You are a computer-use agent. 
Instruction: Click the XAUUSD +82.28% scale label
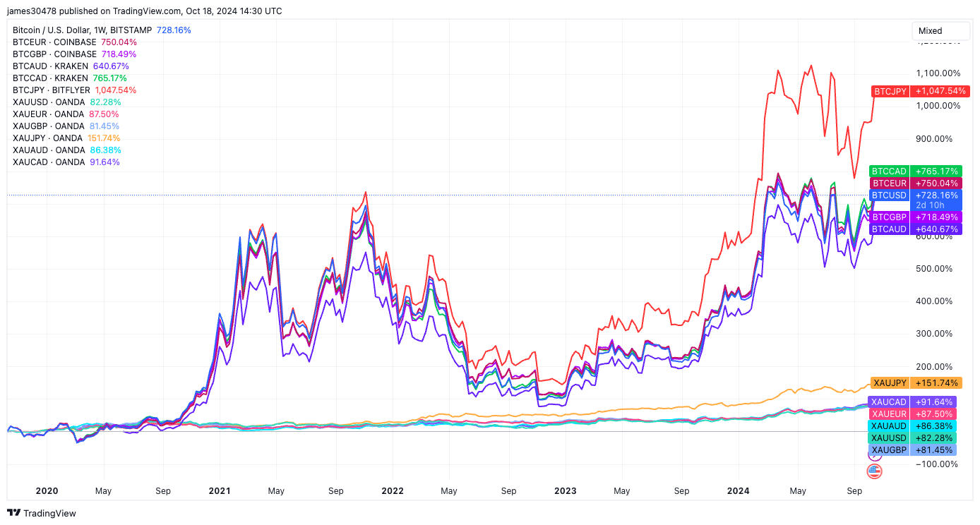(911, 438)
